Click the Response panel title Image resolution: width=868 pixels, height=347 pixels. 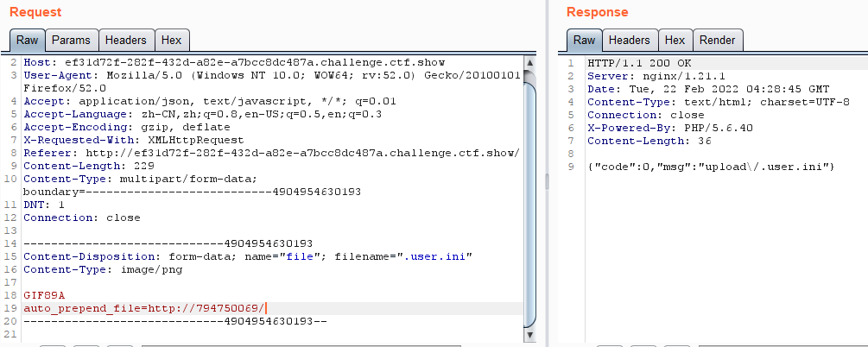[598, 12]
